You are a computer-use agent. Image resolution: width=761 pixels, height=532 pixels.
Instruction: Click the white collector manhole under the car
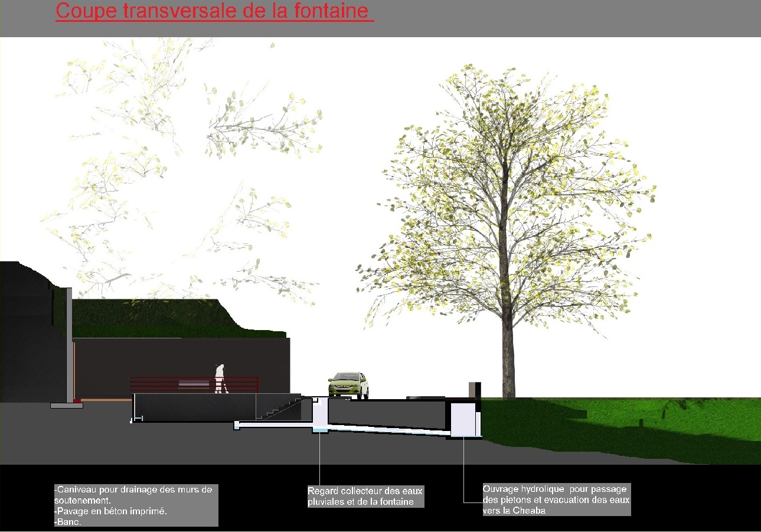[x=319, y=416]
